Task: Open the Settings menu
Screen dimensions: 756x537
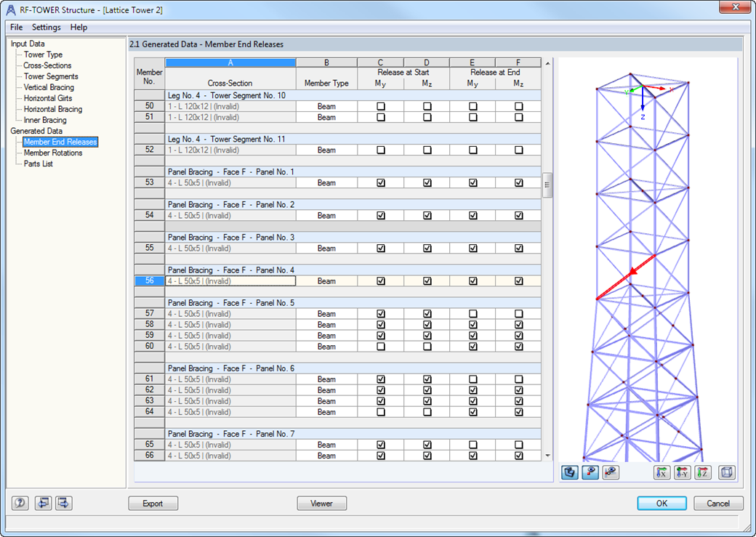Action: pos(46,27)
